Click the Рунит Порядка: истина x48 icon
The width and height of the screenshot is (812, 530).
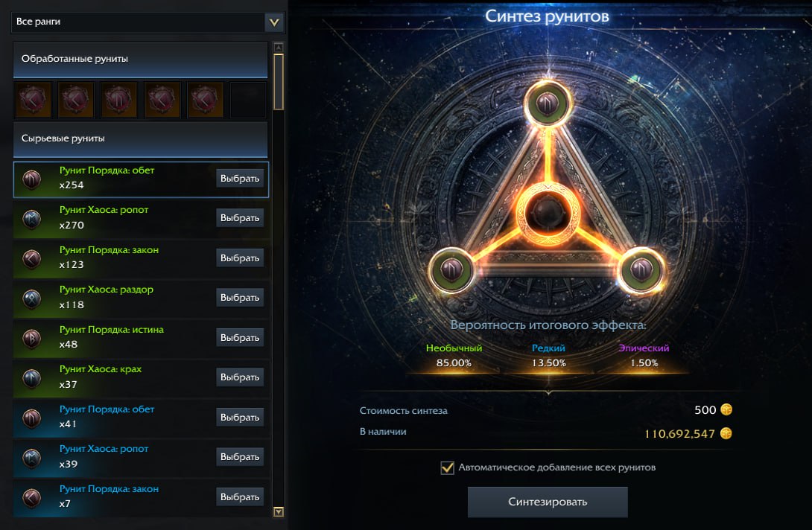tap(32, 338)
